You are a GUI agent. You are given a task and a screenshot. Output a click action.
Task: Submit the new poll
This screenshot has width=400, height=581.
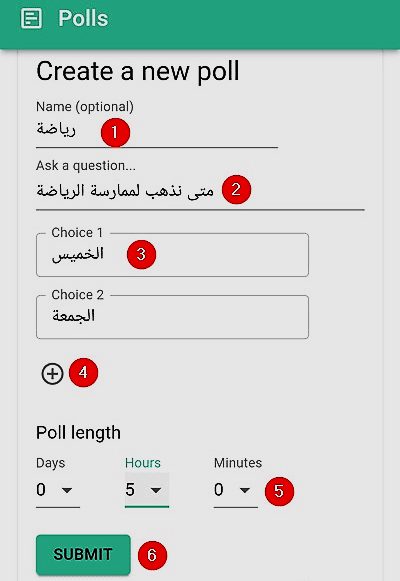coord(83,554)
